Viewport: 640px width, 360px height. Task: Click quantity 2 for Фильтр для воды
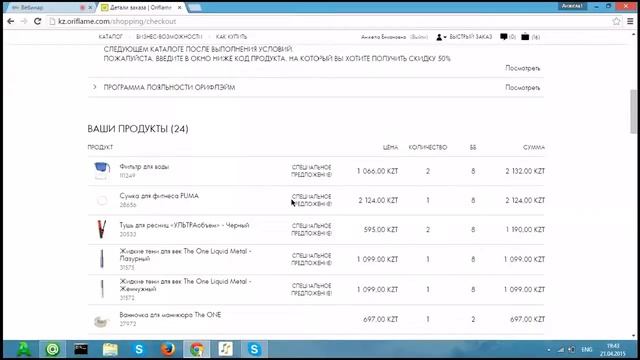coord(428,171)
